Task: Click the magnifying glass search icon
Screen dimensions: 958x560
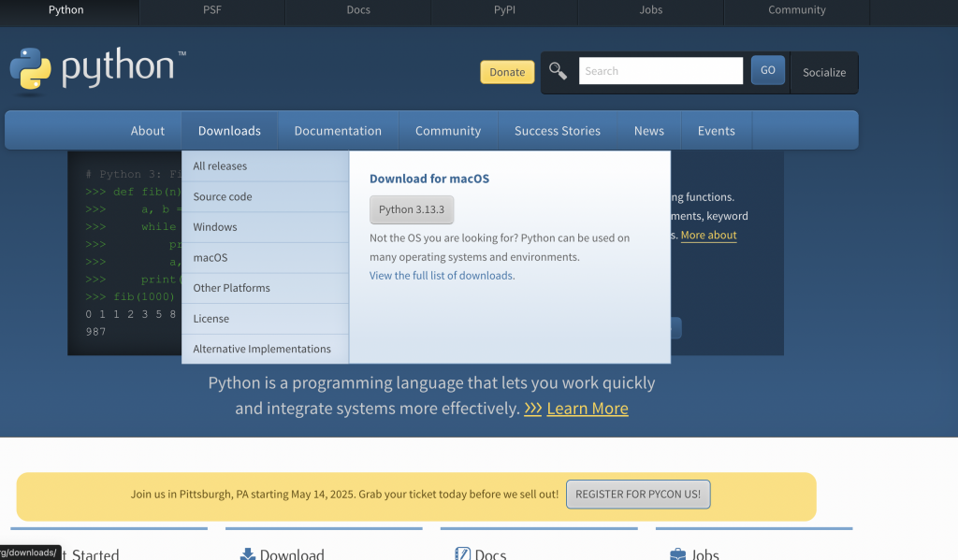Action: 558,71
